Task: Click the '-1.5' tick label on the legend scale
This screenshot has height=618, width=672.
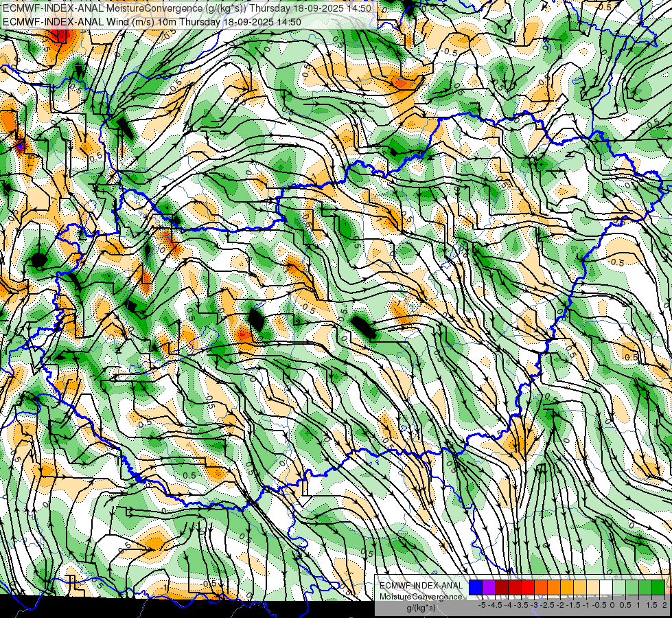Action: 573,605
